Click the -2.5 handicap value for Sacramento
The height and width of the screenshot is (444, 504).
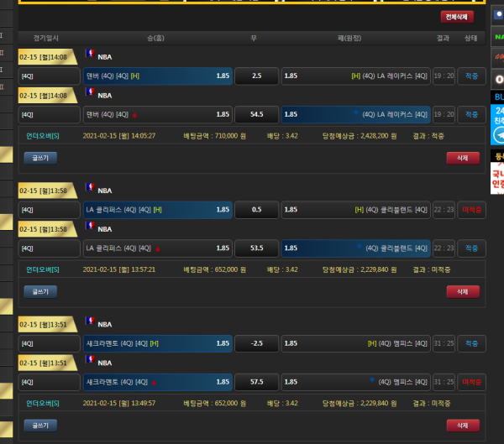tap(256, 343)
